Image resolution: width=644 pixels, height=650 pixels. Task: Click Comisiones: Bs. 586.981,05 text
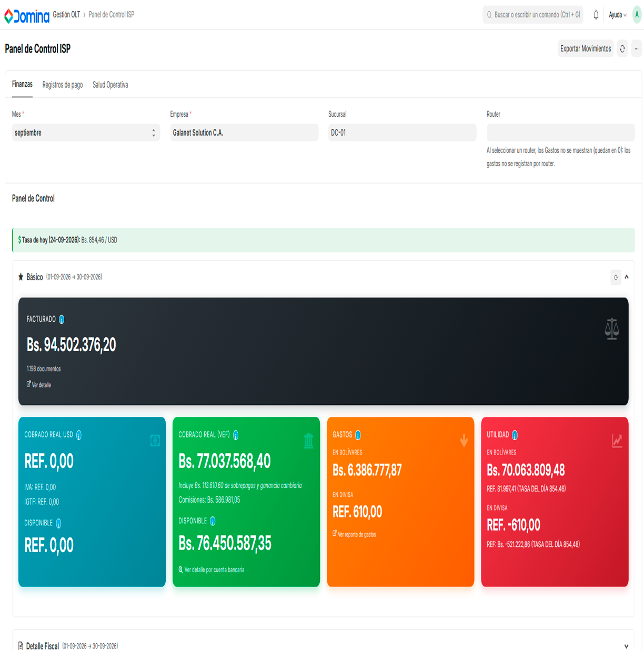tap(209, 500)
